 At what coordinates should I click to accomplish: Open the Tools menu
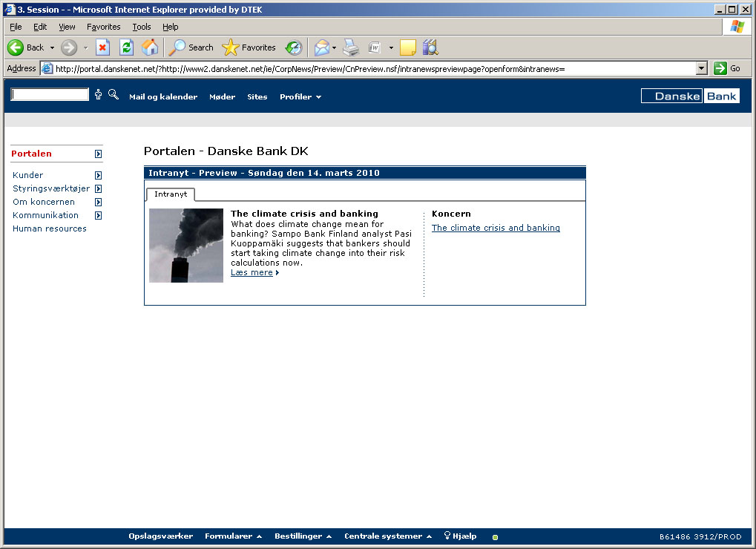click(141, 27)
